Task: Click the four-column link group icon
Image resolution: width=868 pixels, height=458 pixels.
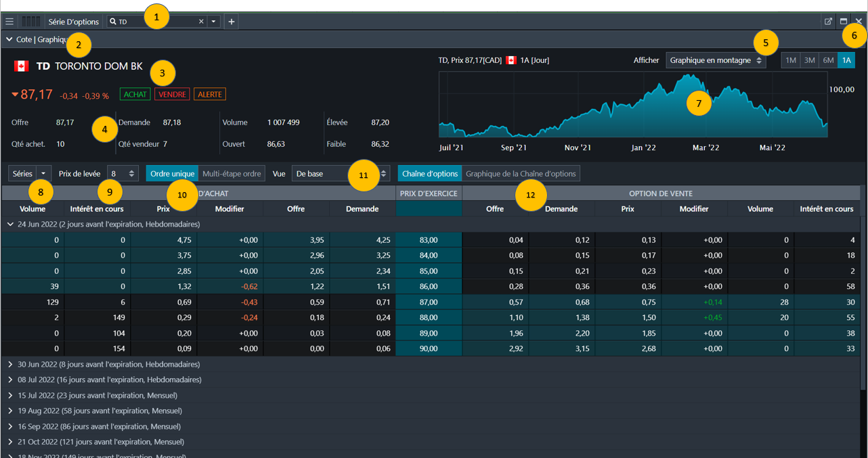Action: click(x=31, y=22)
